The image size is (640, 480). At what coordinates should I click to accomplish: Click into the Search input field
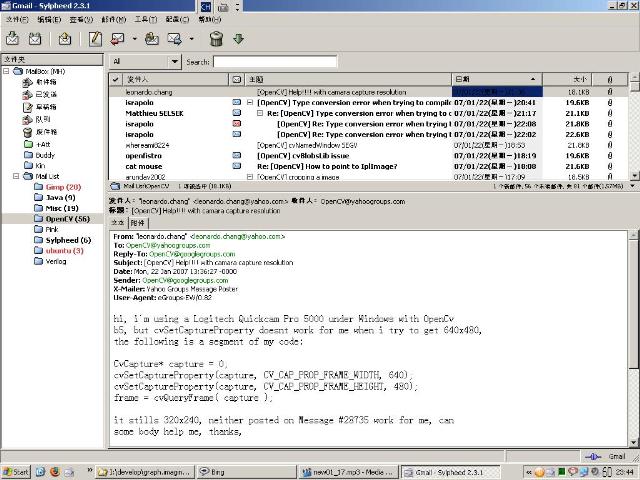point(275,62)
